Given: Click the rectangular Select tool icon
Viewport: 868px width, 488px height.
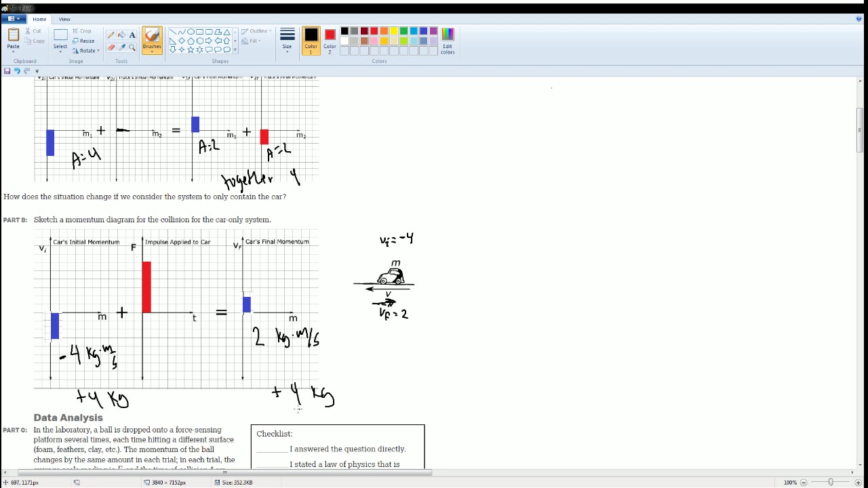Looking at the screenshot, I should (x=60, y=35).
